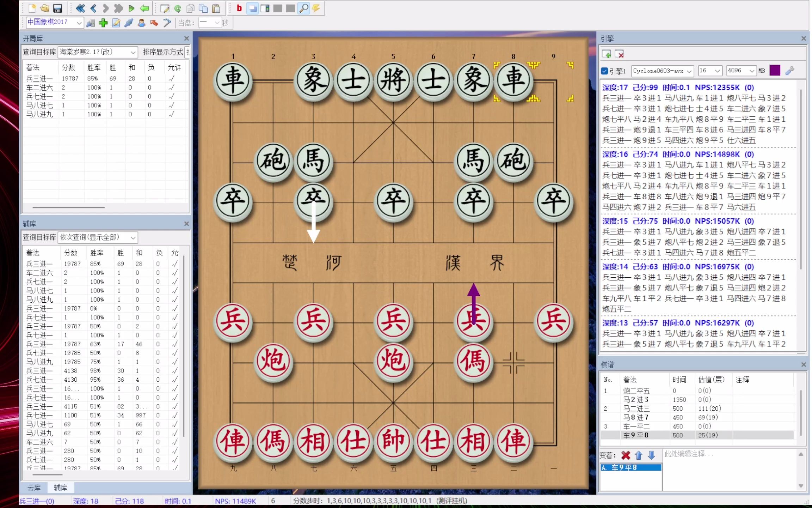Image resolution: width=812 pixels, height=508 pixels.
Task: Open a saved game file
Action: tap(45, 8)
